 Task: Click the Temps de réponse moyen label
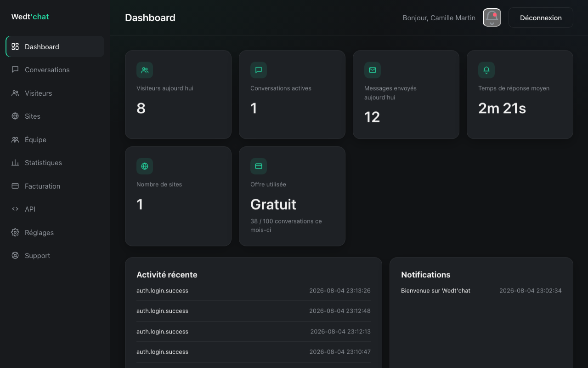(514, 88)
